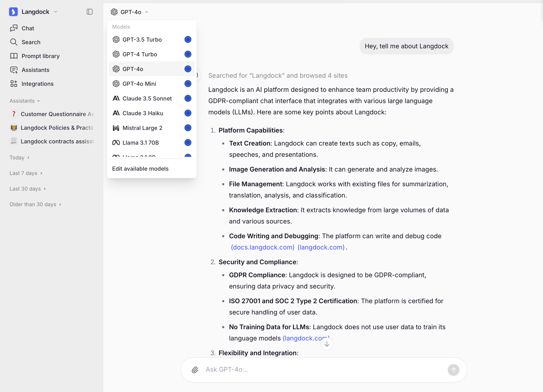Open the Integrations page

click(37, 84)
